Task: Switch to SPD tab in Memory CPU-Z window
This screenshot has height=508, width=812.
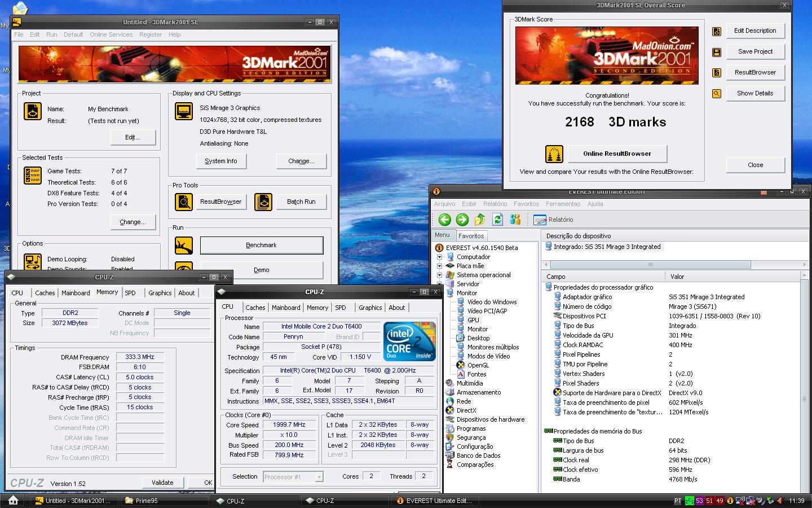Action: point(130,293)
